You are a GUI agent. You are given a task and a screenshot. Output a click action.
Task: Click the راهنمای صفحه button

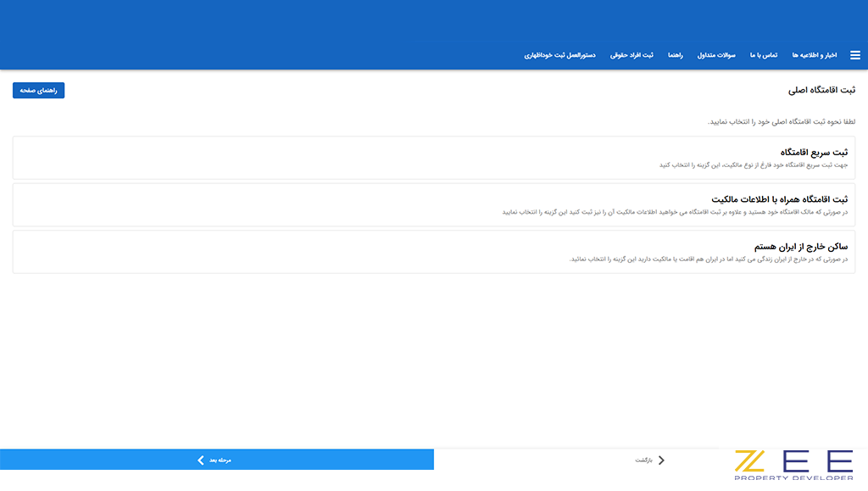[38, 90]
